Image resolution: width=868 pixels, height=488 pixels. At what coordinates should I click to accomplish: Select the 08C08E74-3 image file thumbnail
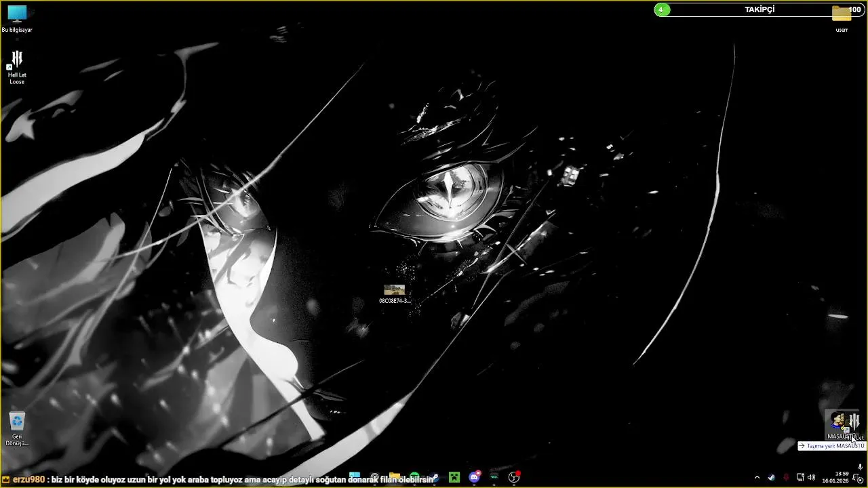(x=394, y=294)
